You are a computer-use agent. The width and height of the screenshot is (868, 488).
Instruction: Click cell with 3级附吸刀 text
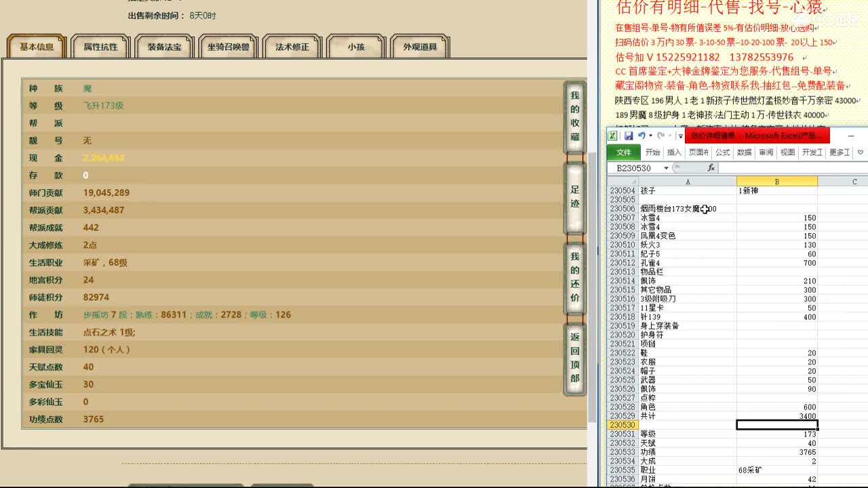[x=688, y=299]
